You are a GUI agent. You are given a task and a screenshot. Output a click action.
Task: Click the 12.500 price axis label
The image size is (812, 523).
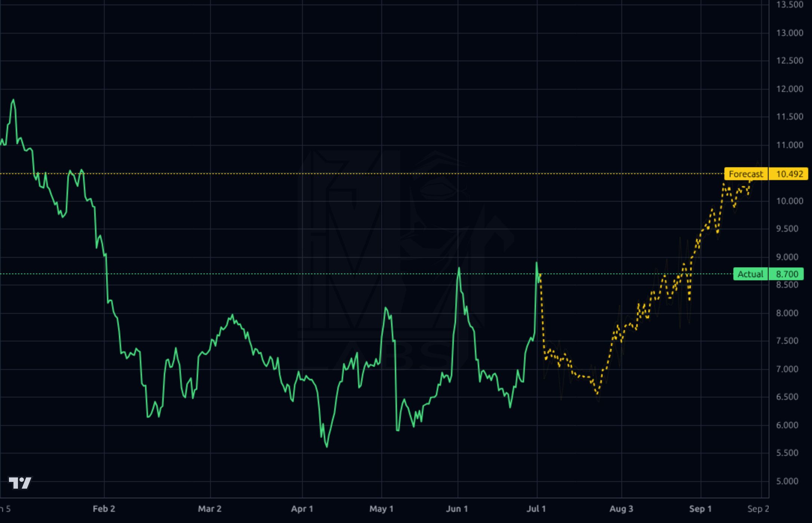tap(790, 61)
